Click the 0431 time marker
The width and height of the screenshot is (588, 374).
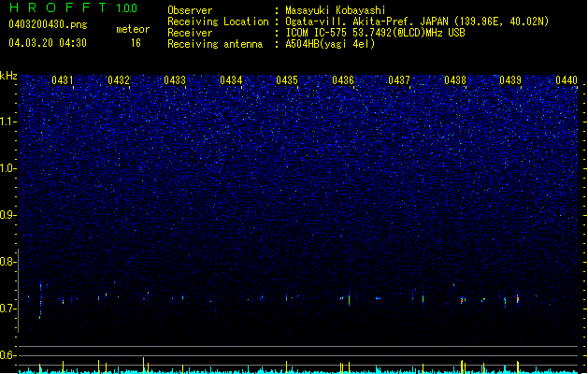63,80
